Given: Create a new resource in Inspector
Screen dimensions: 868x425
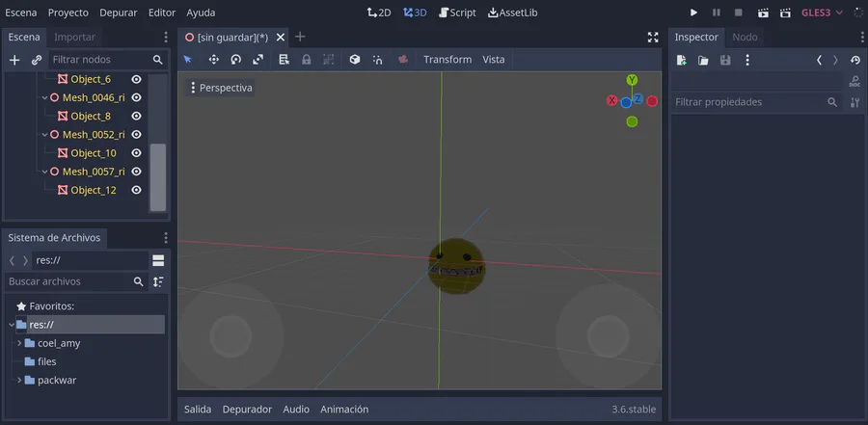Looking at the screenshot, I should (682, 60).
